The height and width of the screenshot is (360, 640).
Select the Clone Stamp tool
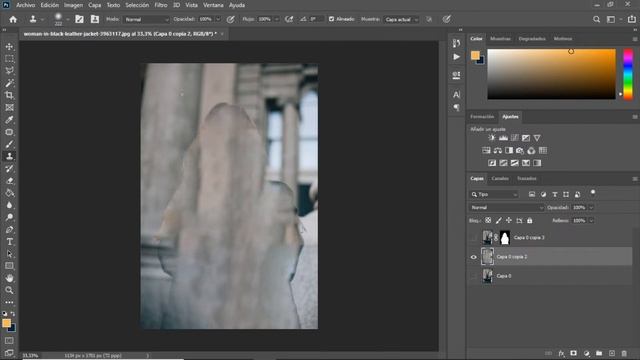(x=9, y=156)
